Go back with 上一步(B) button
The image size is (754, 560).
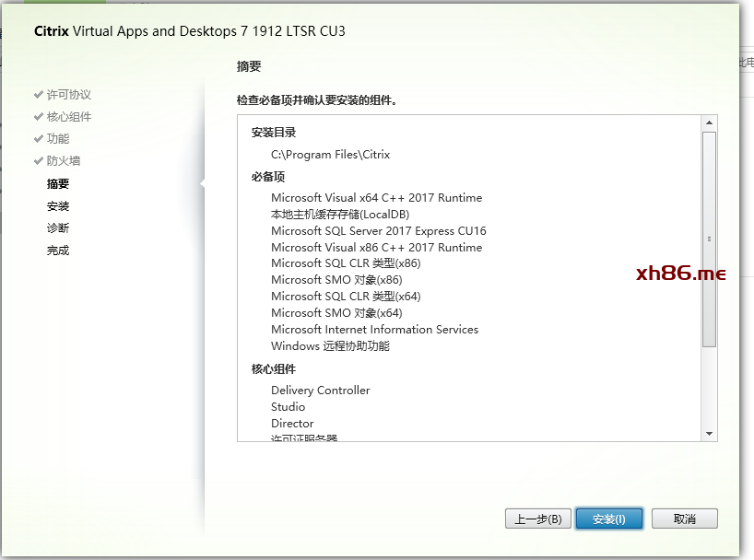pyautogui.click(x=538, y=519)
